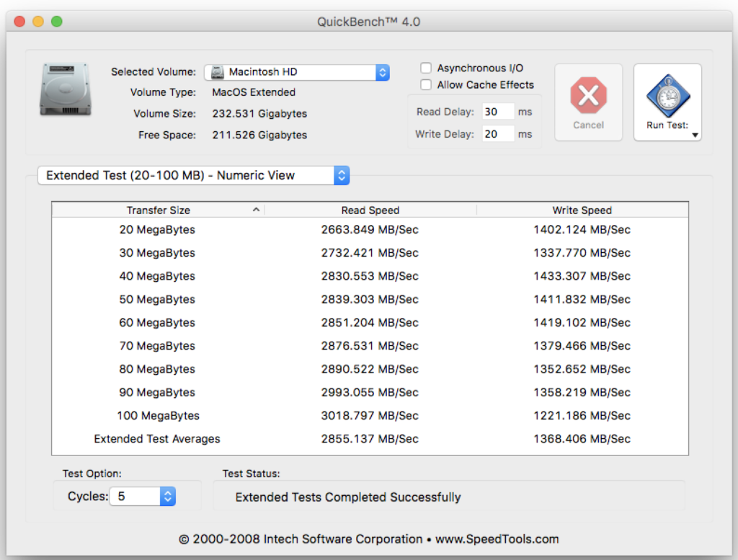Click average read speed 2855.137 MB/Sec
738x560 pixels.
[370, 439]
